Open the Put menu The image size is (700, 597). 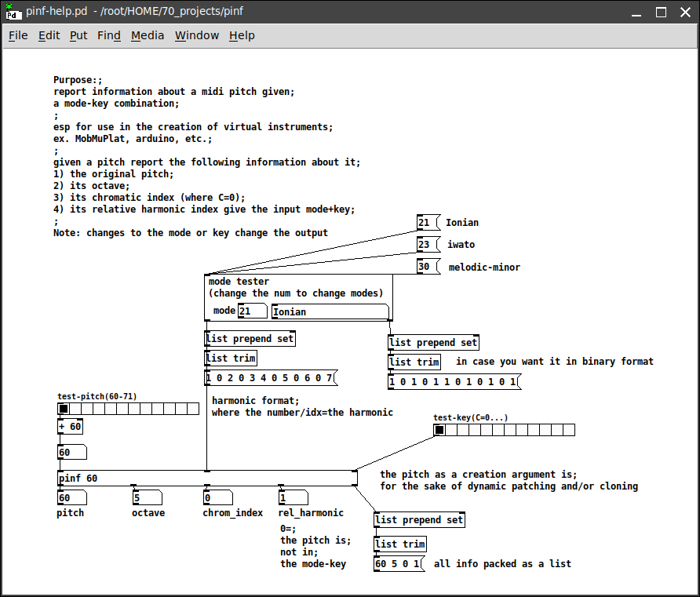pos(78,35)
